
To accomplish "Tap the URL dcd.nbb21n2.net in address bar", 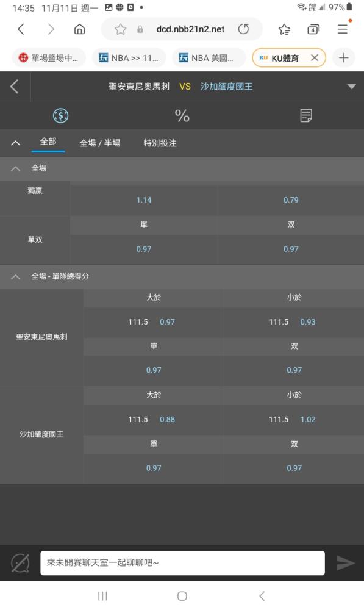I will [190, 29].
